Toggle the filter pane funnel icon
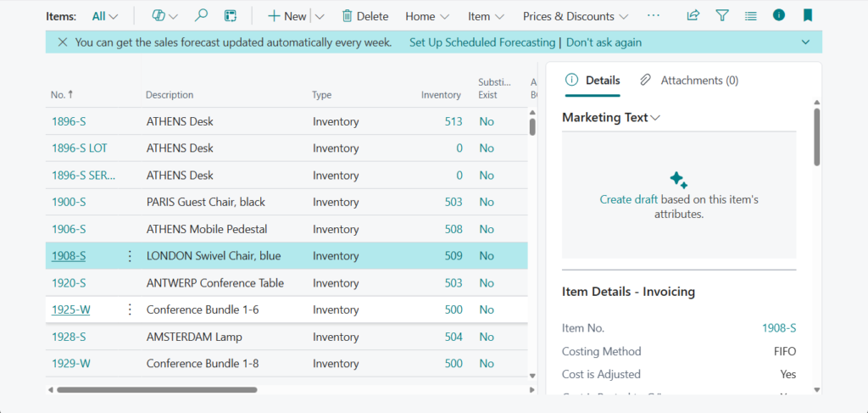This screenshot has height=413, width=868. (721, 16)
